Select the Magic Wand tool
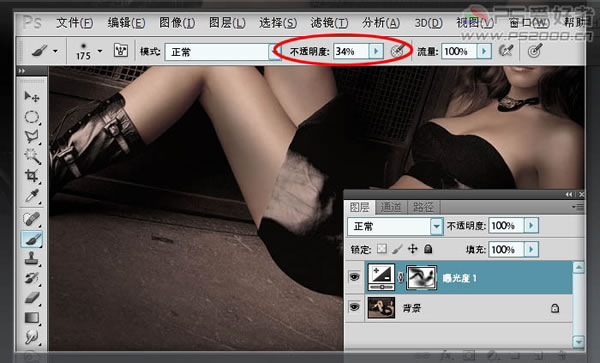 click(x=31, y=156)
